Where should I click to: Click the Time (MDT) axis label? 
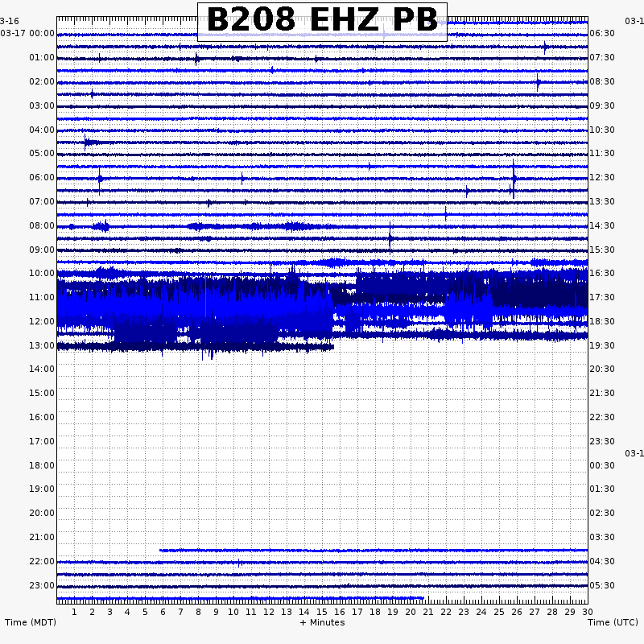tap(31, 622)
